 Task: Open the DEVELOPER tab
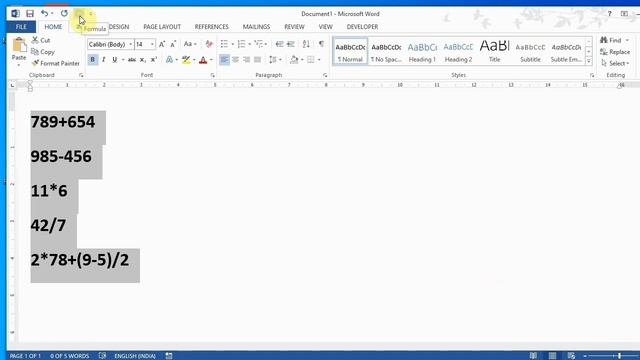tap(362, 27)
